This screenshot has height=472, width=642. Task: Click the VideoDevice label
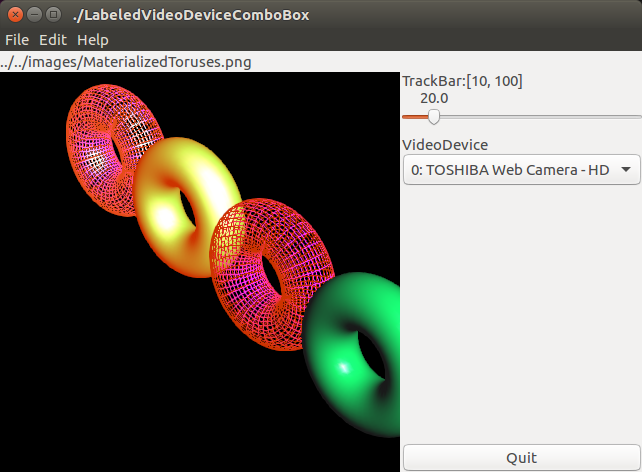click(x=445, y=145)
